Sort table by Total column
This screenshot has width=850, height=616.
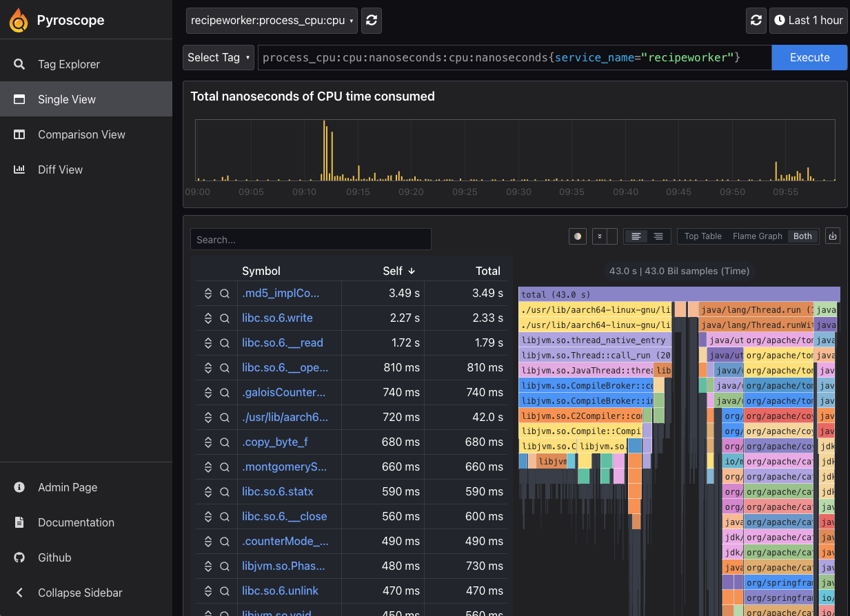point(488,271)
